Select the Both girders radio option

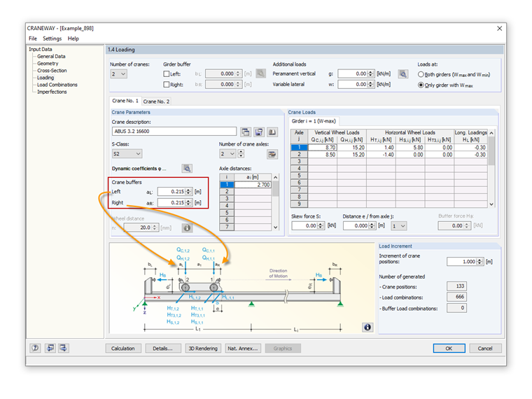(421, 74)
